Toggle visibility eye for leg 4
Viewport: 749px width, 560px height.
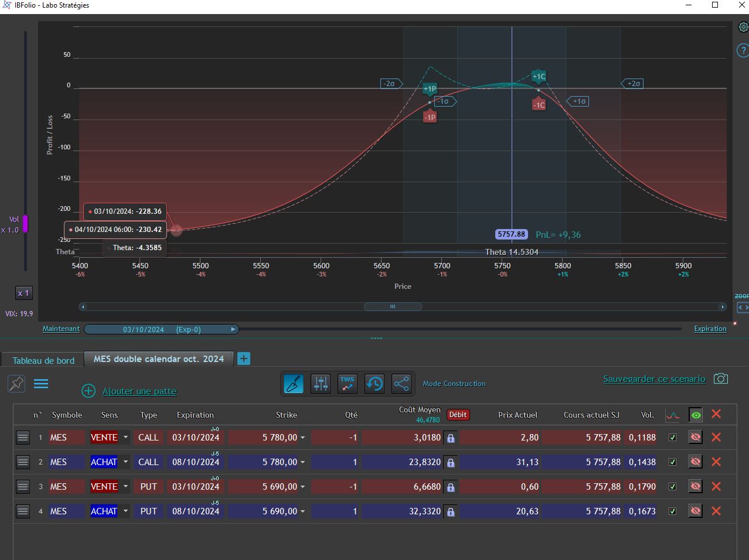click(x=696, y=511)
